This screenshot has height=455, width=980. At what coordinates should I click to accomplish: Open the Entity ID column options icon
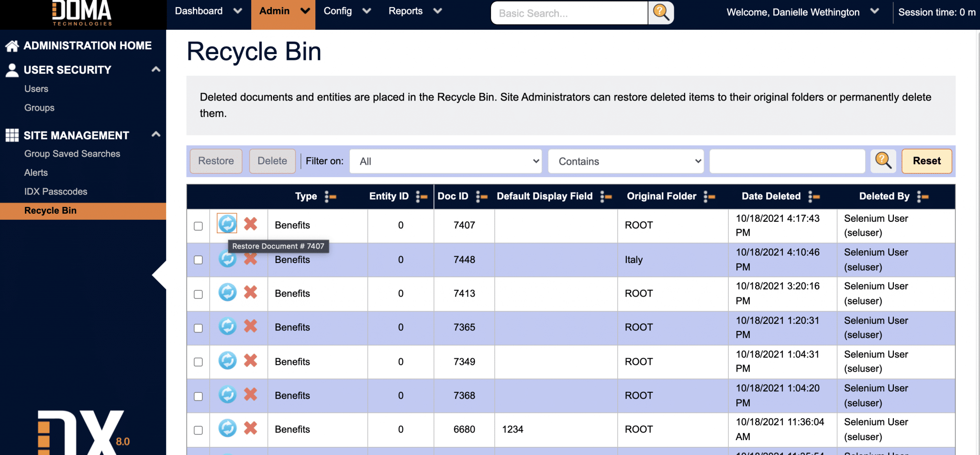pyautogui.click(x=422, y=196)
